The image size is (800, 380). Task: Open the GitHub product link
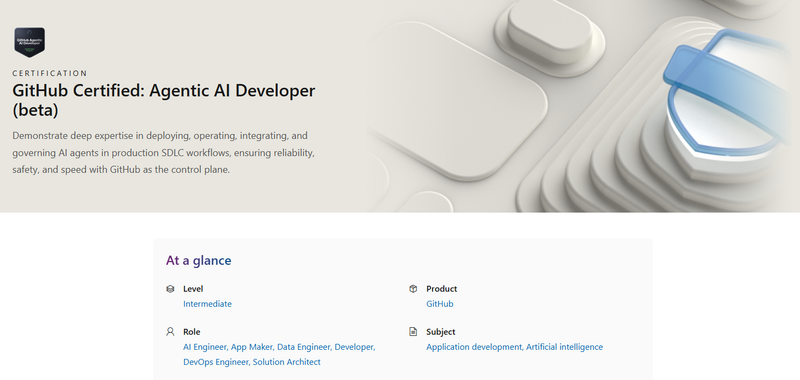pos(440,304)
